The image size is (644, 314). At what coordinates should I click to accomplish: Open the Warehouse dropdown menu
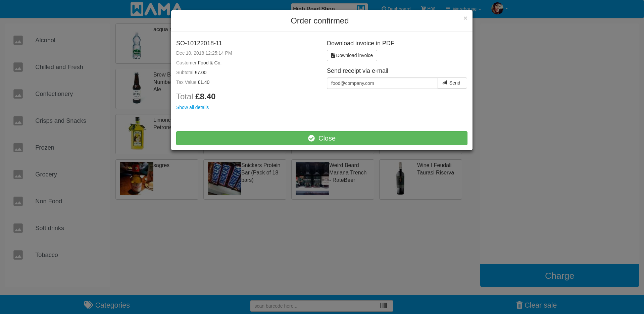pos(463,9)
